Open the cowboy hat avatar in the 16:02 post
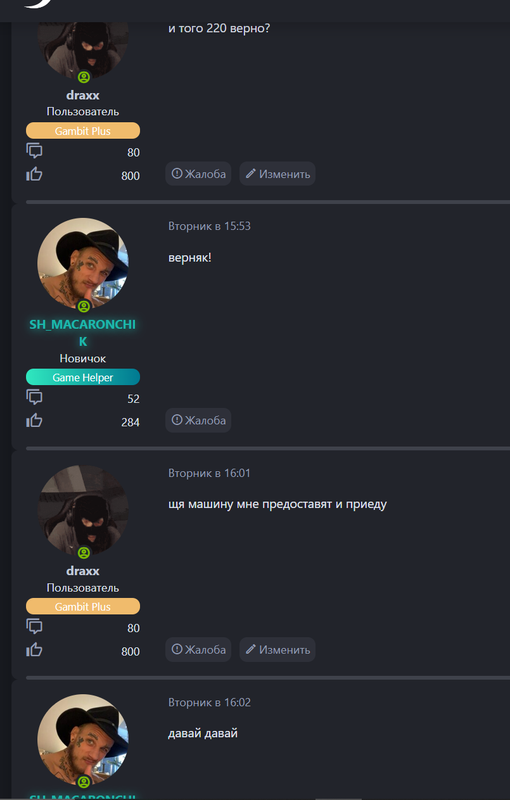The image size is (510, 800). pos(83,739)
